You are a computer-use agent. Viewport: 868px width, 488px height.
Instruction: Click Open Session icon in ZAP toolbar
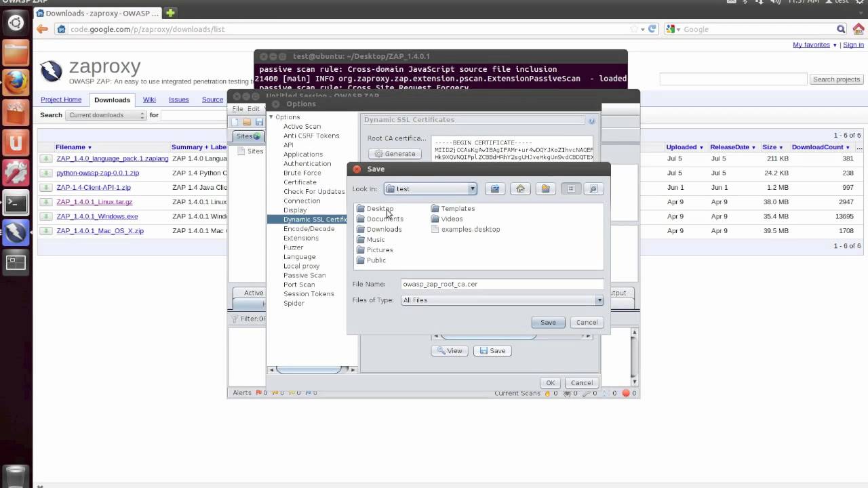point(247,122)
